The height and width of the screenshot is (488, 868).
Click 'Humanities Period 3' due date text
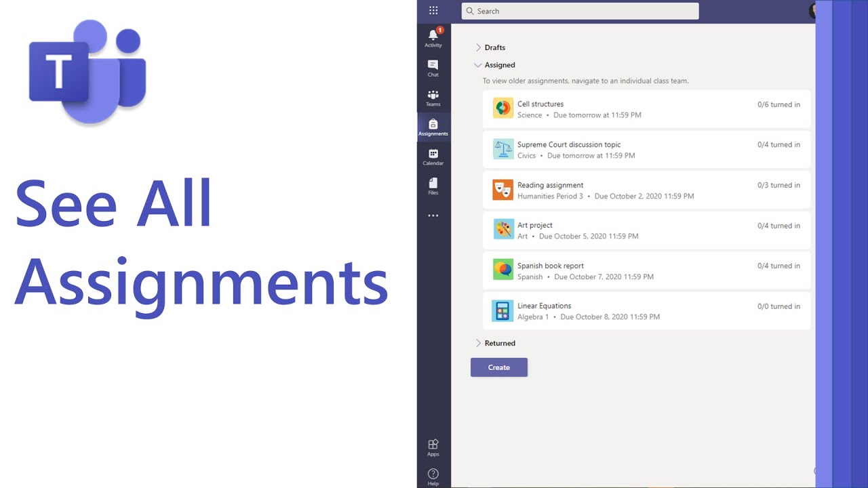[x=606, y=197]
